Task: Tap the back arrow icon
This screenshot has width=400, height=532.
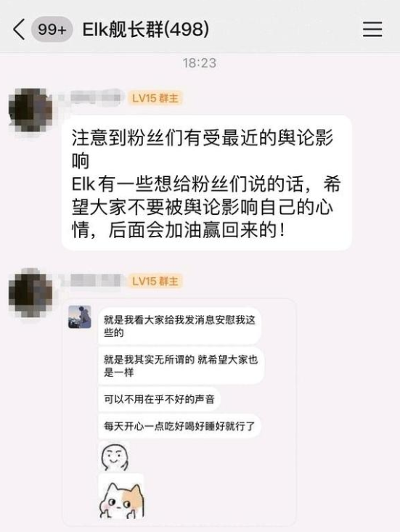Action: coord(19,30)
